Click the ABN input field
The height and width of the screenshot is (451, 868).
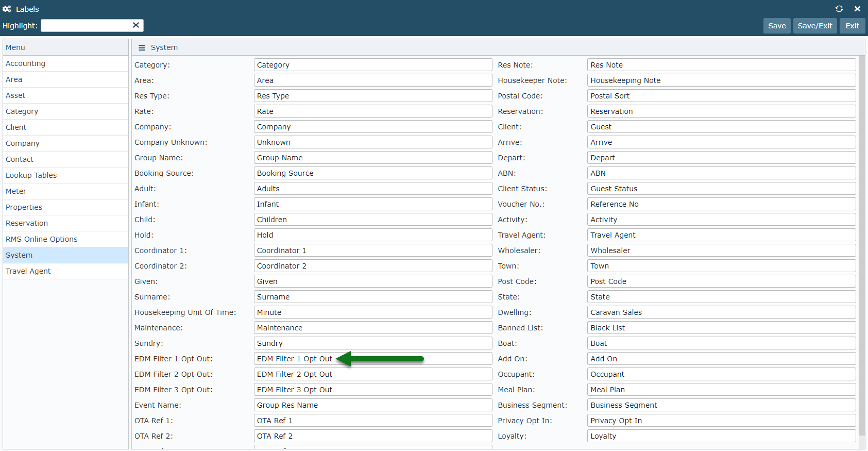(x=722, y=173)
